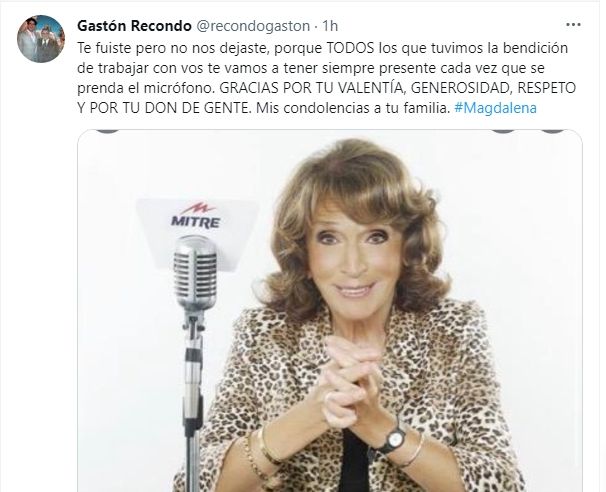Click the 'Mis condolencias a tu familia' sentence

(x=354, y=108)
